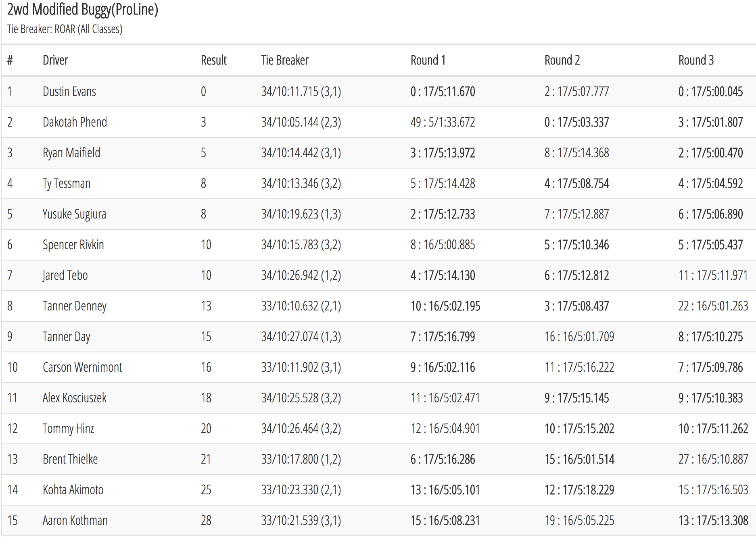Click result value 21 for Brent Thielke
756x537 pixels.
pyautogui.click(x=206, y=459)
